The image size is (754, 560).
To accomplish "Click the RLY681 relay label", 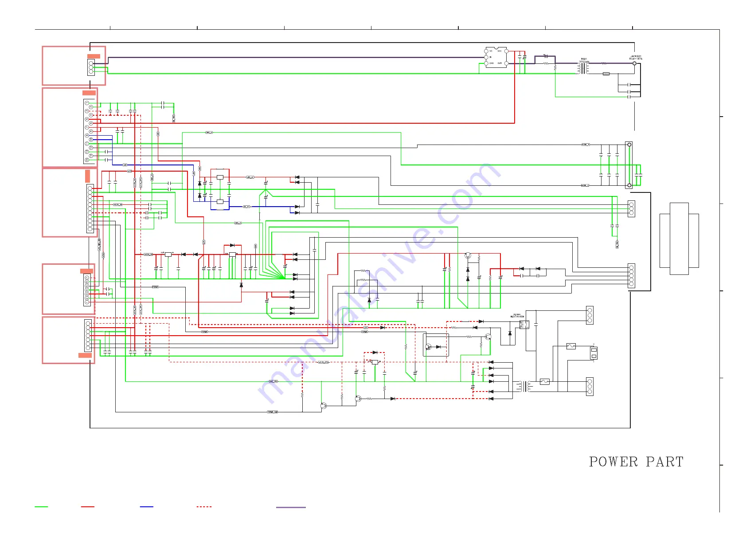I will [x=517, y=316].
